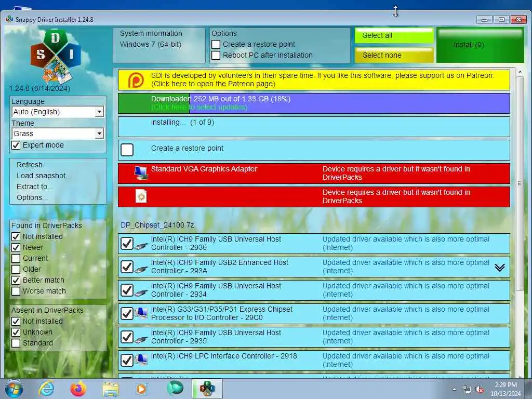Uncheck ICH9 LPC Interface Controller - 2918
Viewport: 532px width, 399px height.
(x=127, y=361)
